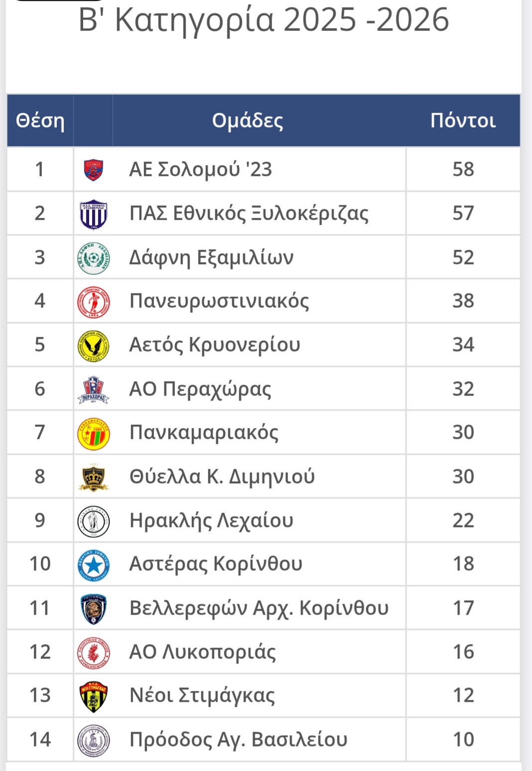Click the ΑΕ Σολομού '23 team crest
Screen dimensions: 532x771
coord(93,170)
